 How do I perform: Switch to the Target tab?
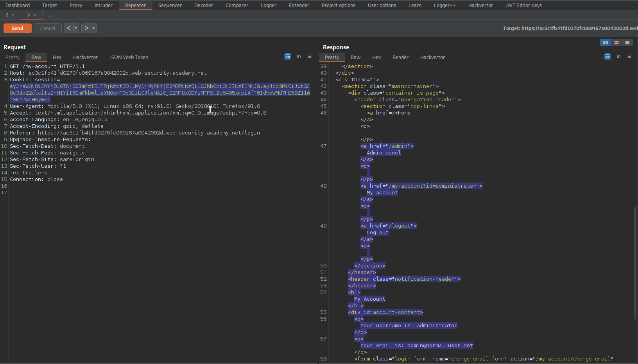click(x=50, y=5)
